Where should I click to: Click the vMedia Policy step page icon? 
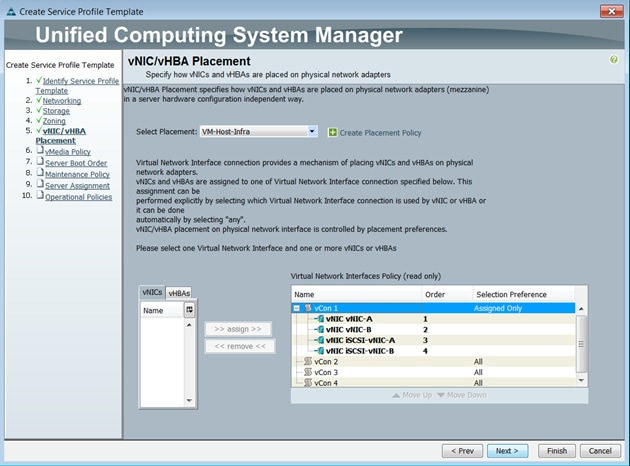pyautogui.click(x=40, y=151)
